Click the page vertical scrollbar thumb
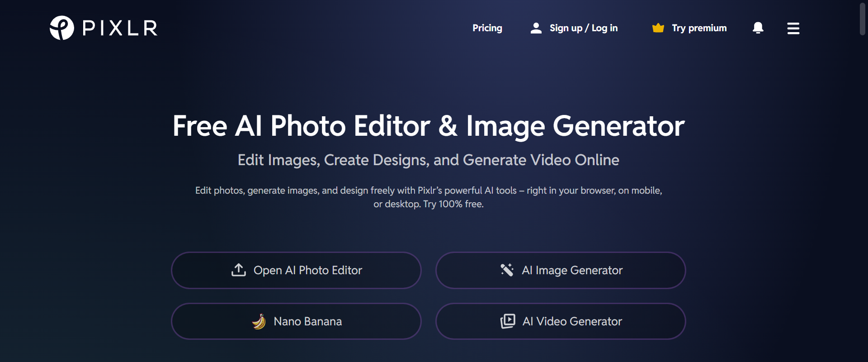Image resolution: width=868 pixels, height=362 pixels. pos(863,19)
